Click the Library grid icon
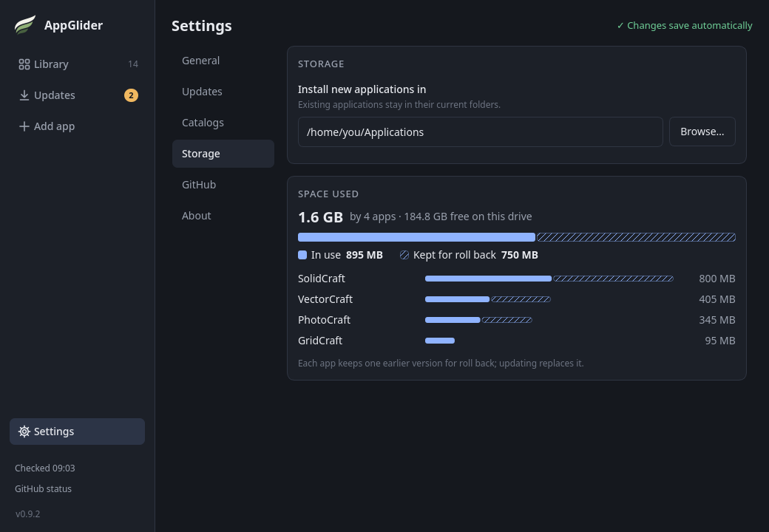 24,64
